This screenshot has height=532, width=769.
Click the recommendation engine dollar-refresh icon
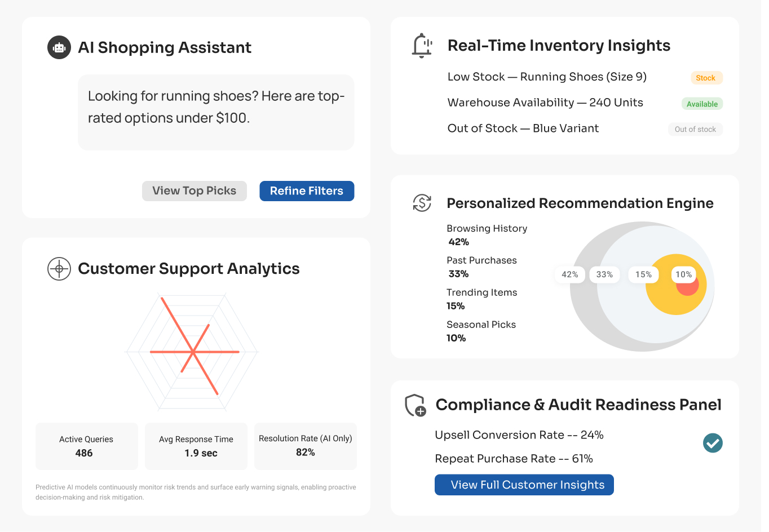click(x=422, y=203)
